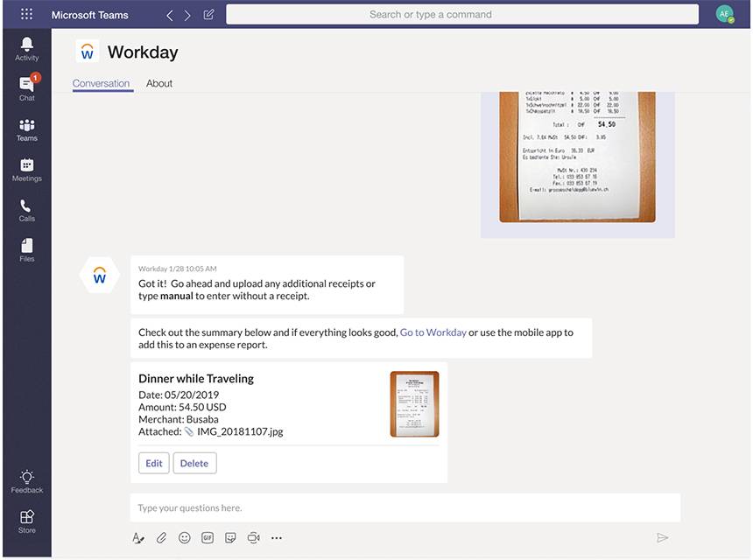Open the sticker picker

(230, 538)
